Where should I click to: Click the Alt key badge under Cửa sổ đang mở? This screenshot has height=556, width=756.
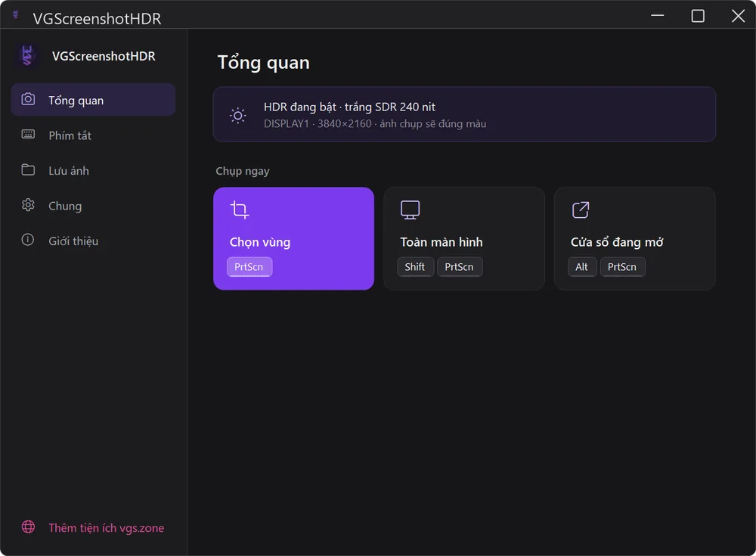point(582,267)
